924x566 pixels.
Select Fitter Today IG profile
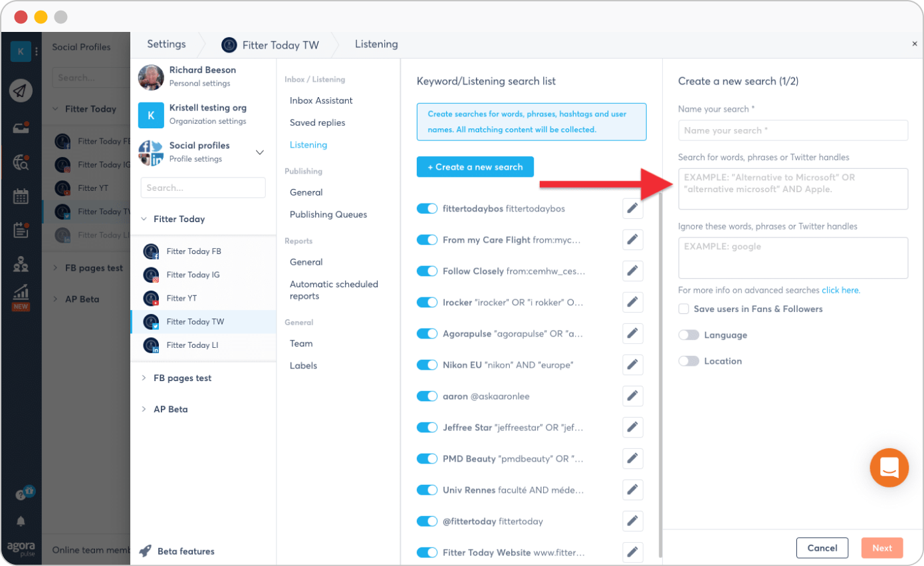[203, 275]
